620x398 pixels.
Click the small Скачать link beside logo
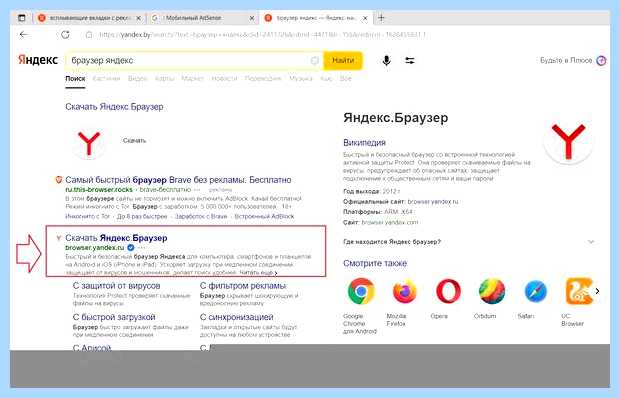point(134,141)
